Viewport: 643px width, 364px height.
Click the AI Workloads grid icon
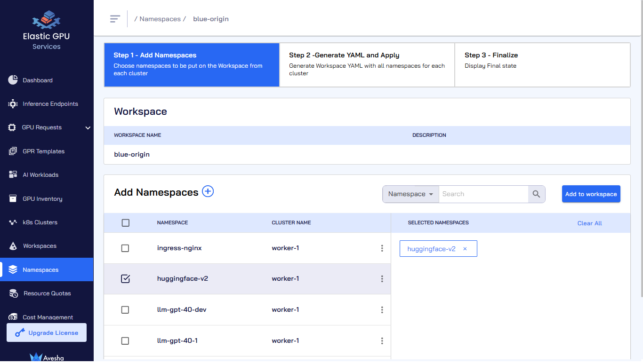coord(13,175)
